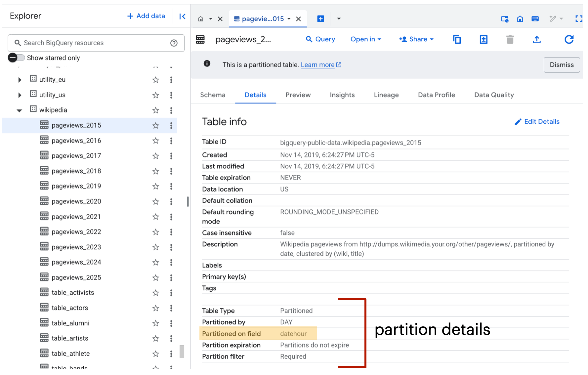Open actions menu for table_alumni
The height and width of the screenshot is (375, 588).
tap(171, 323)
